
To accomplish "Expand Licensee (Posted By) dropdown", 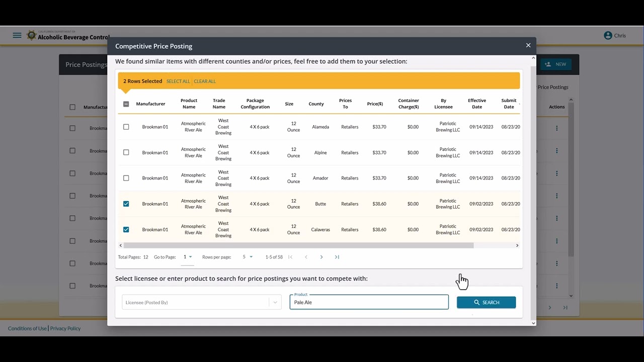I will (x=275, y=302).
